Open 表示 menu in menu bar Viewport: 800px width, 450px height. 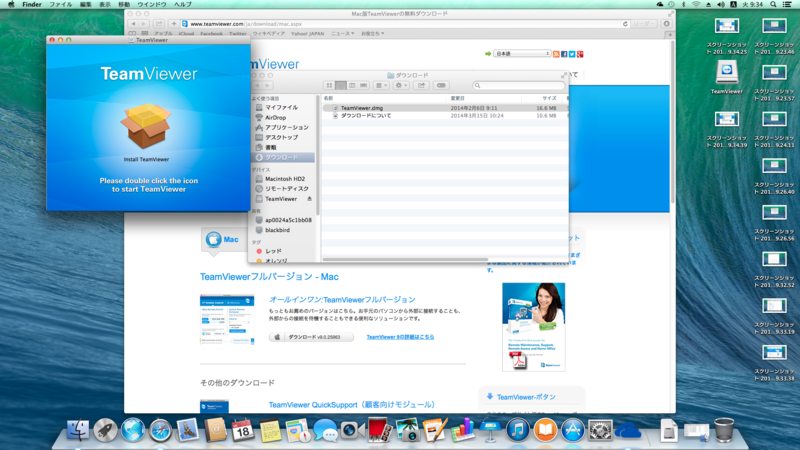pos(104,5)
